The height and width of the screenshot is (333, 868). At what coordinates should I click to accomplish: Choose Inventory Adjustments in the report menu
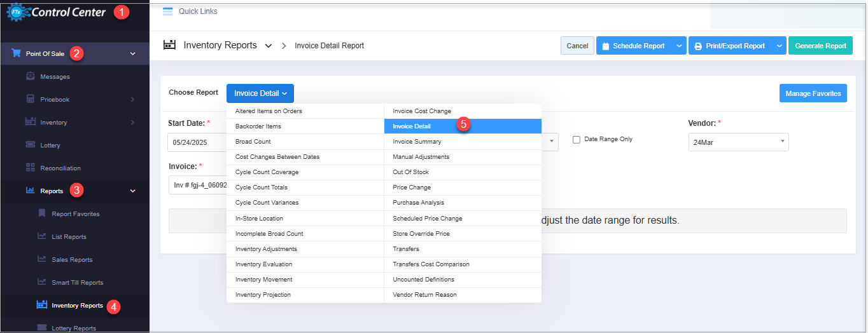[266, 249]
